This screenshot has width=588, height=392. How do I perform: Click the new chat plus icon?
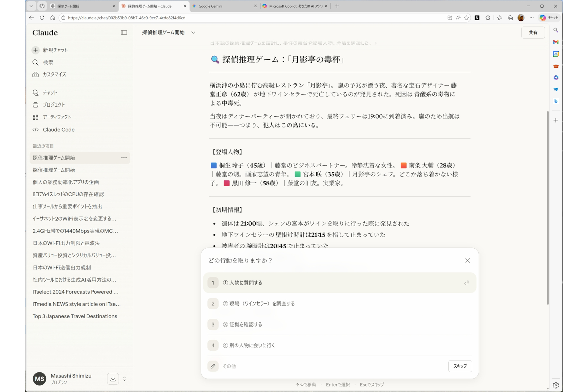[36, 50]
